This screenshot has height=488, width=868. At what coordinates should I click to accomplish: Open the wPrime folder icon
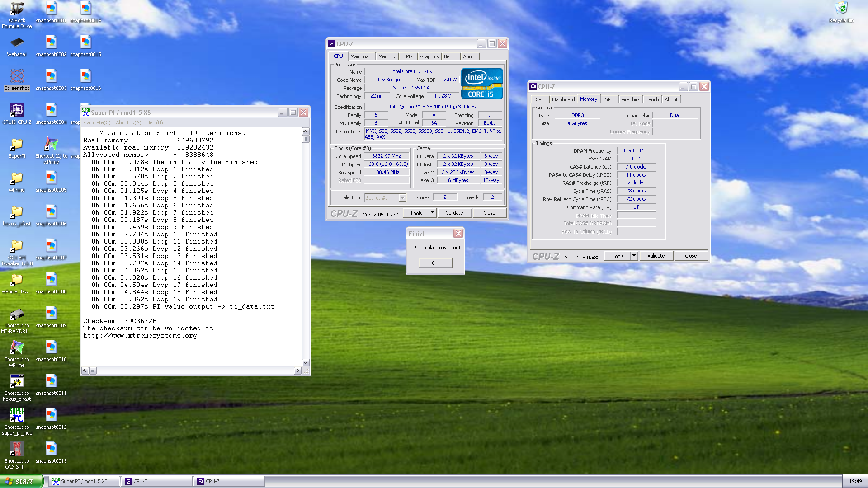pos(17,182)
